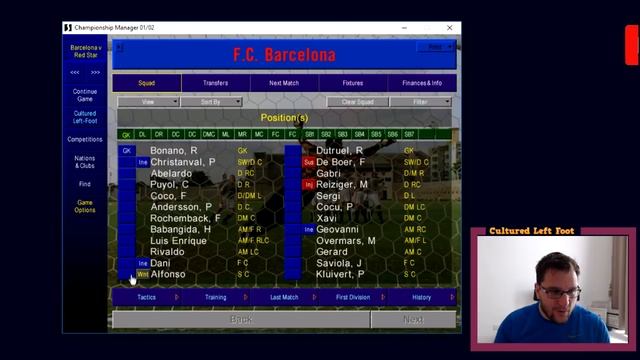Click the Inj injury icon beside Reiziger, M

click(x=309, y=185)
